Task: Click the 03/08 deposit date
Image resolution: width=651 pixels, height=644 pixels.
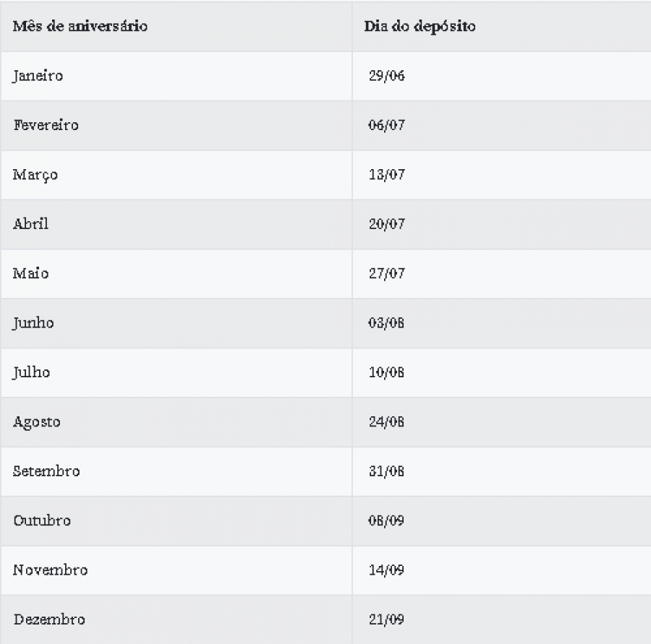Action: tap(386, 322)
